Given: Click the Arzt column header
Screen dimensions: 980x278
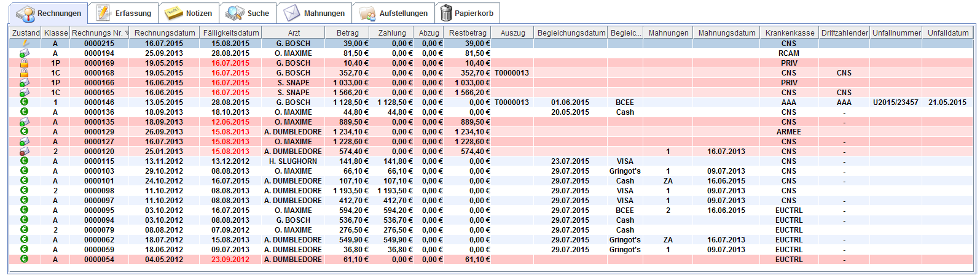Looking at the screenshot, I should (x=293, y=33).
